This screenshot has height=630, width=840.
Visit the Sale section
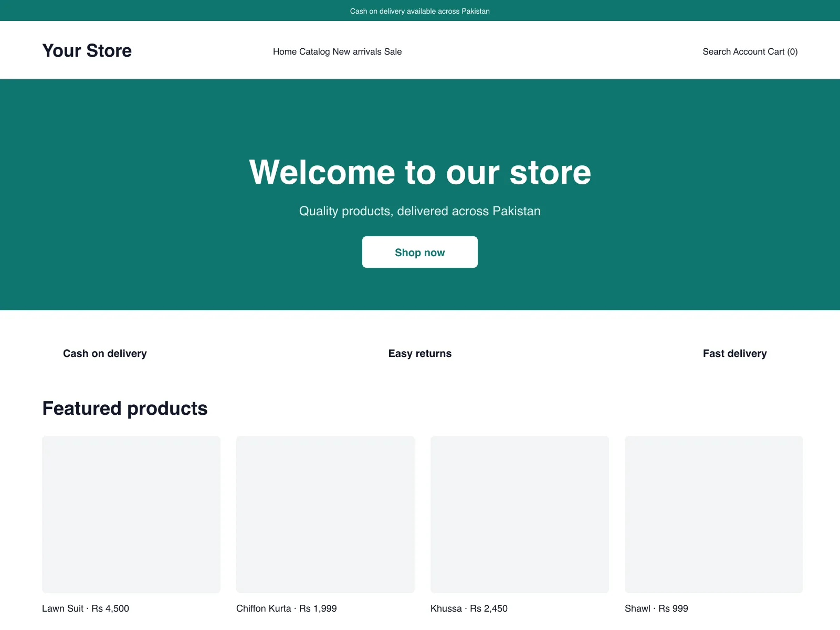(393, 51)
